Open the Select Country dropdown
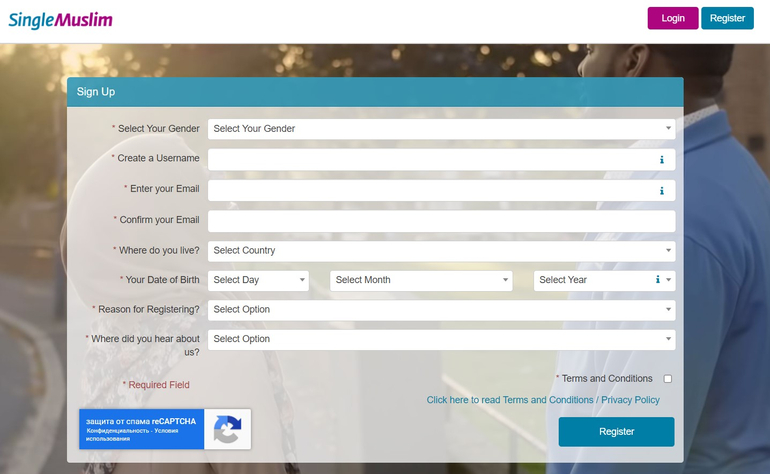This screenshot has height=474, width=770. click(441, 251)
